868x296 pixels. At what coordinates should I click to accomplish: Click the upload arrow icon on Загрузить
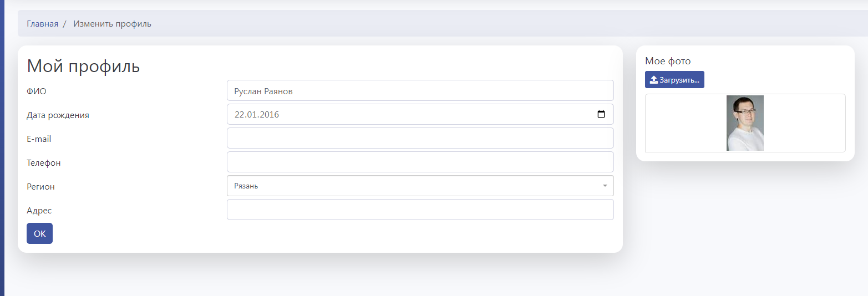coord(653,80)
